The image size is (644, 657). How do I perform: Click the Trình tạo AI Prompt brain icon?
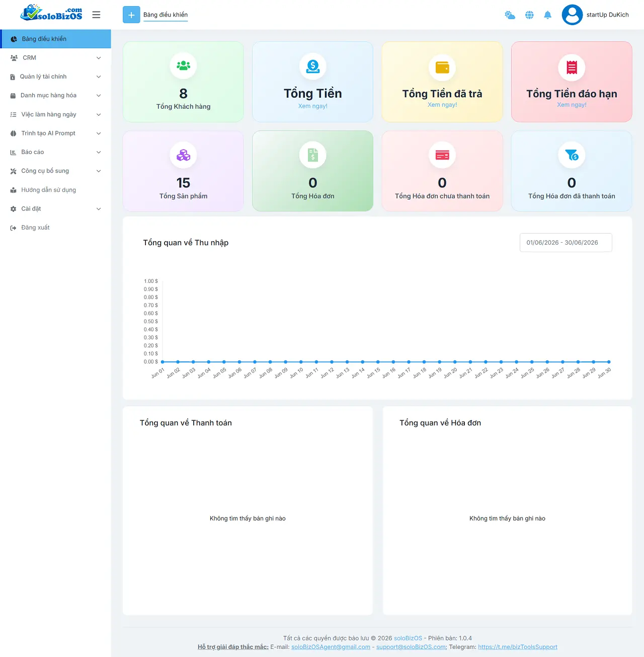[x=14, y=133]
